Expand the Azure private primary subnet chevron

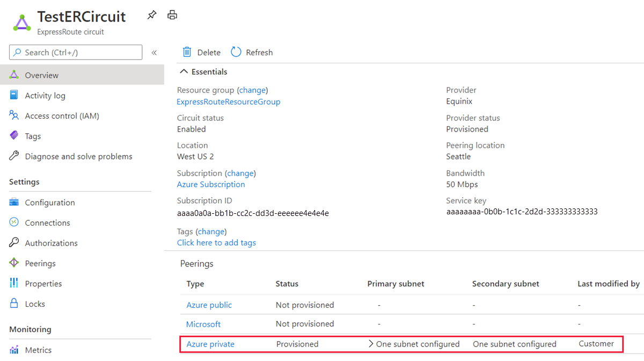click(x=371, y=344)
